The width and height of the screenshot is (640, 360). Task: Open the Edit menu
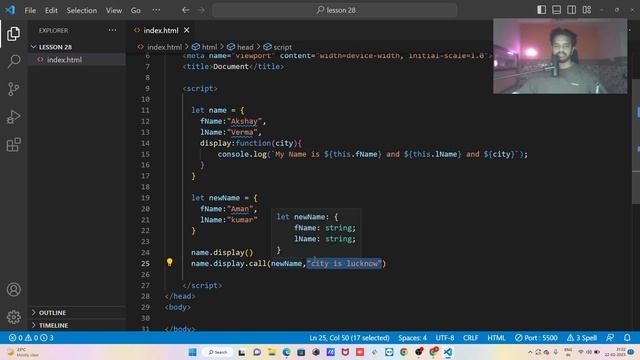tap(51, 10)
